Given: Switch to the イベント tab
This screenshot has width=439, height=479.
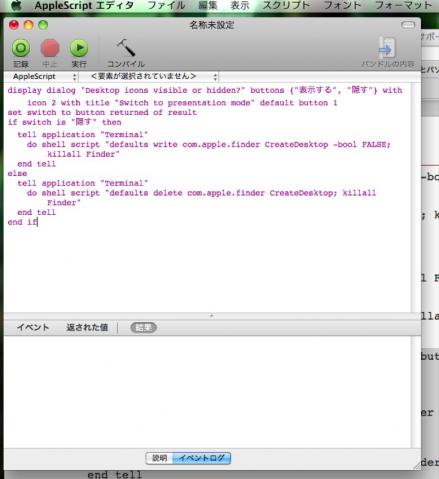Looking at the screenshot, I should [33, 327].
